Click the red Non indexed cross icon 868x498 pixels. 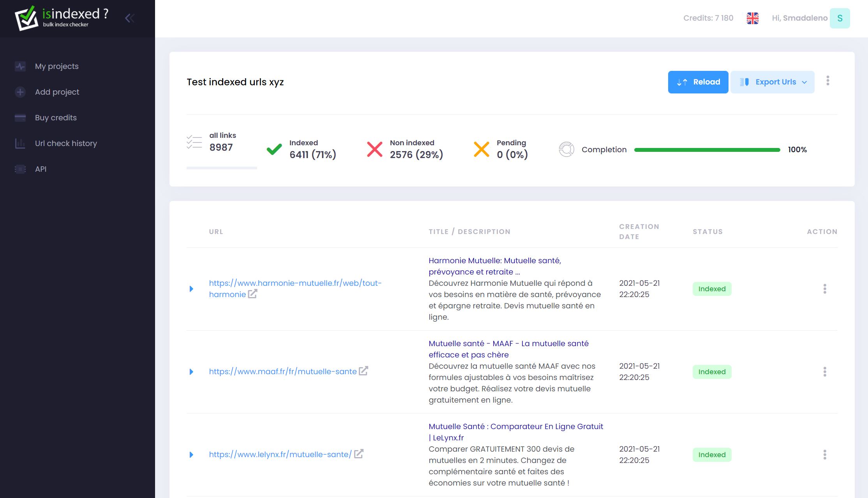point(374,149)
